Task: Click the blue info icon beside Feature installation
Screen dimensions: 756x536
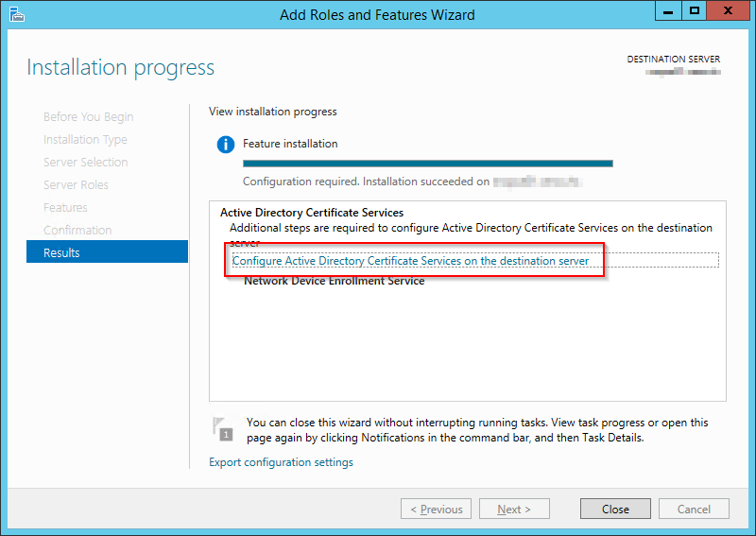Action: tap(225, 145)
